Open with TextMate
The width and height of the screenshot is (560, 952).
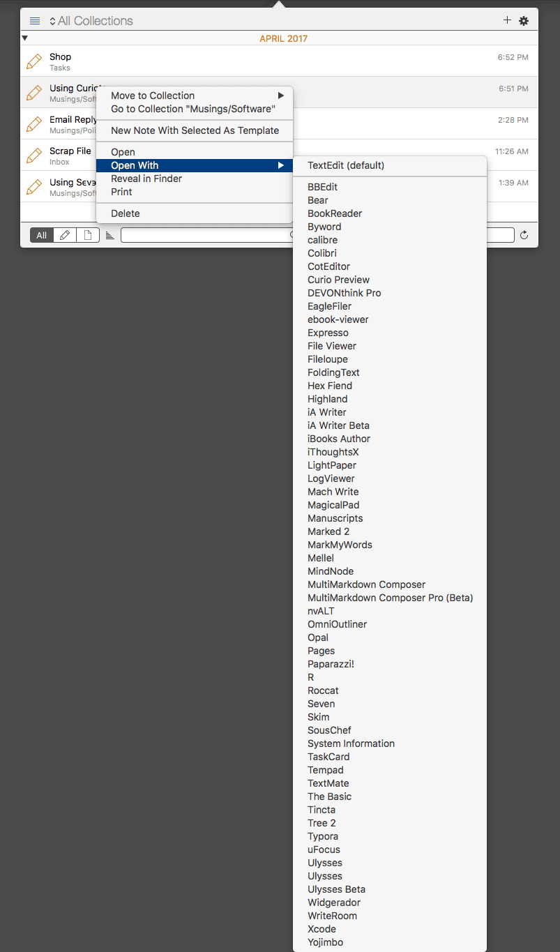tap(390, 783)
